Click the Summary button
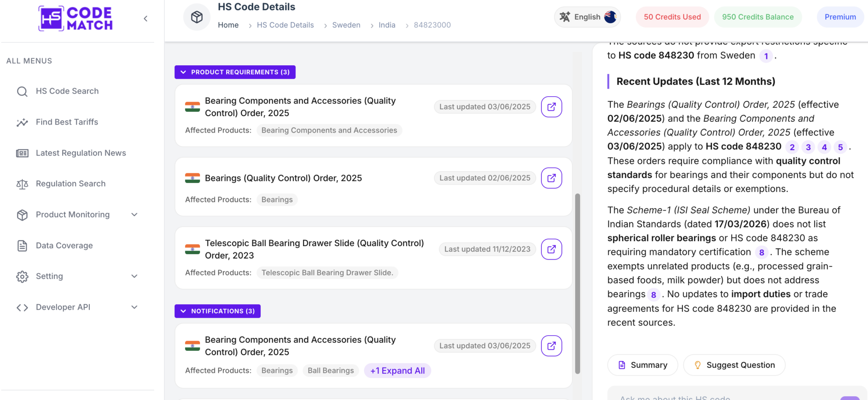868x400 pixels. click(643, 365)
